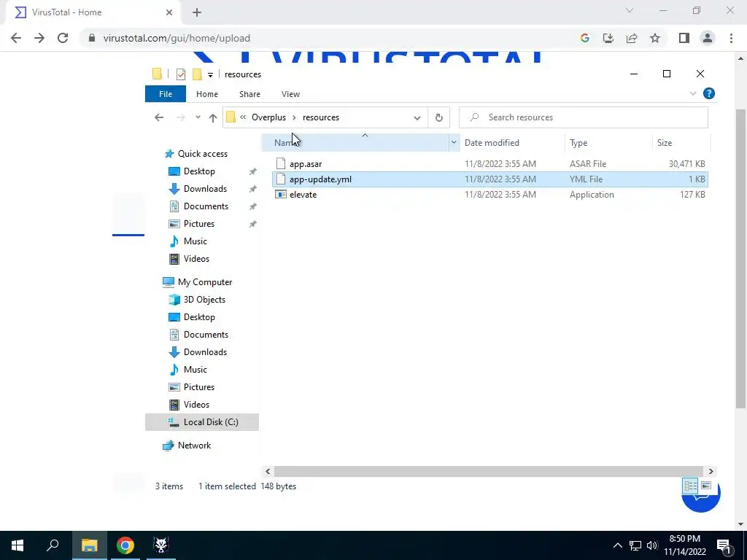Screen dimensions: 747x560
Task: Open Documents under My Computer
Action: pos(206,334)
